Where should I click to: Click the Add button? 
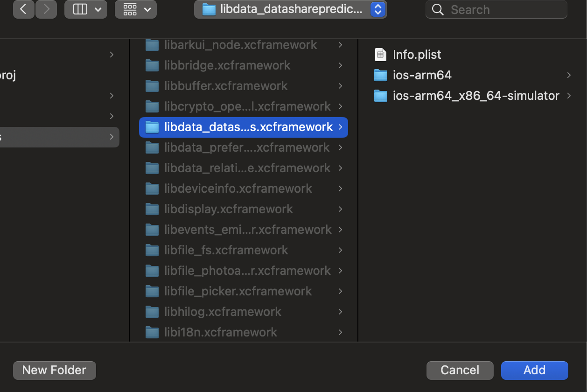(534, 370)
